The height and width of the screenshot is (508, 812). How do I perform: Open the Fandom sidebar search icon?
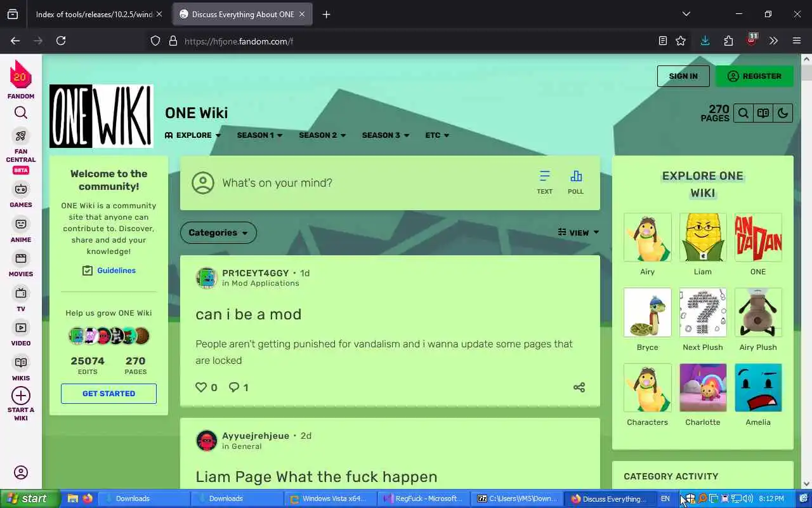click(21, 113)
